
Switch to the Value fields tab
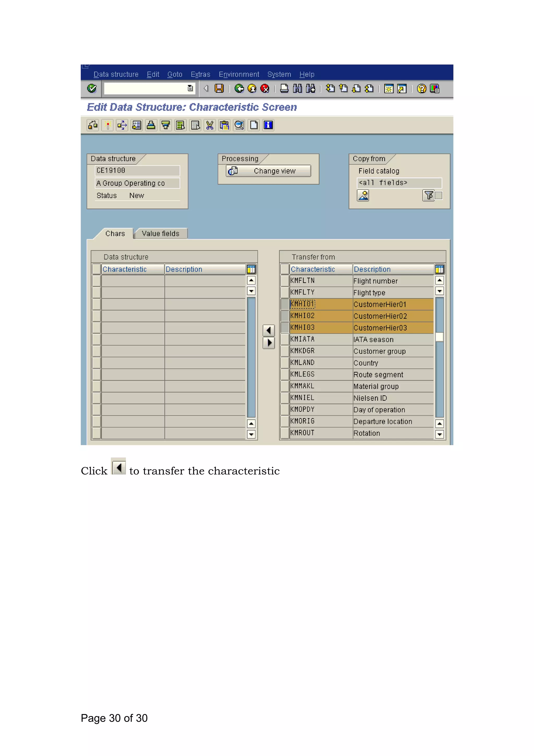tap(161, 233)
